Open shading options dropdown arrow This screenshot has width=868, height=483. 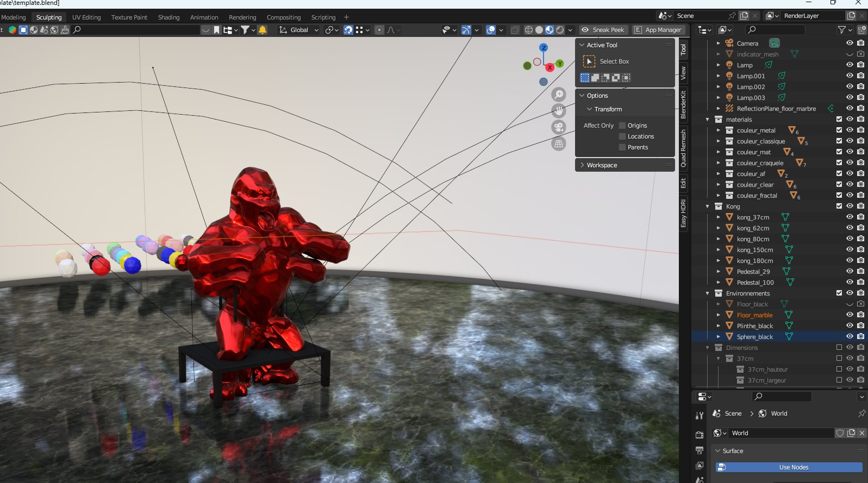point(570,30)
